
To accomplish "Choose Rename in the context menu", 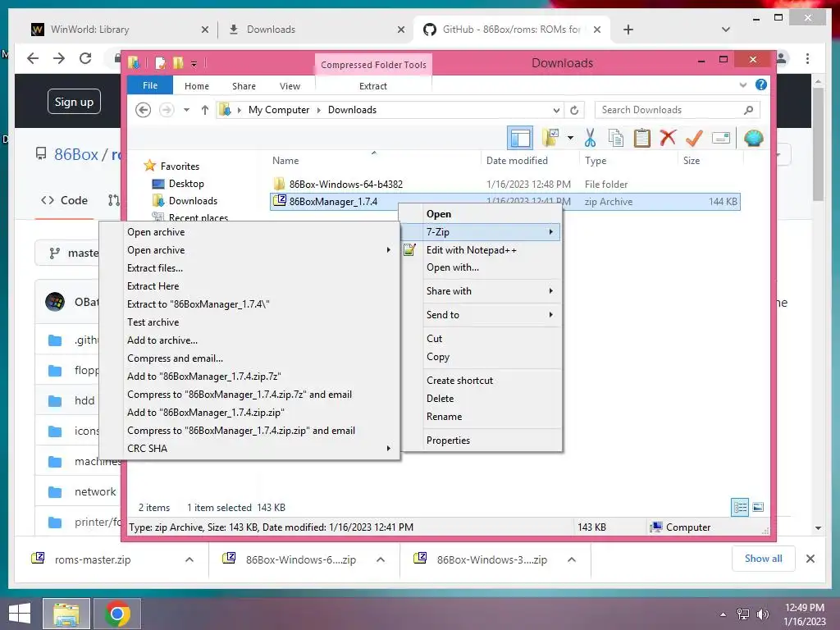I will (481, 416).
